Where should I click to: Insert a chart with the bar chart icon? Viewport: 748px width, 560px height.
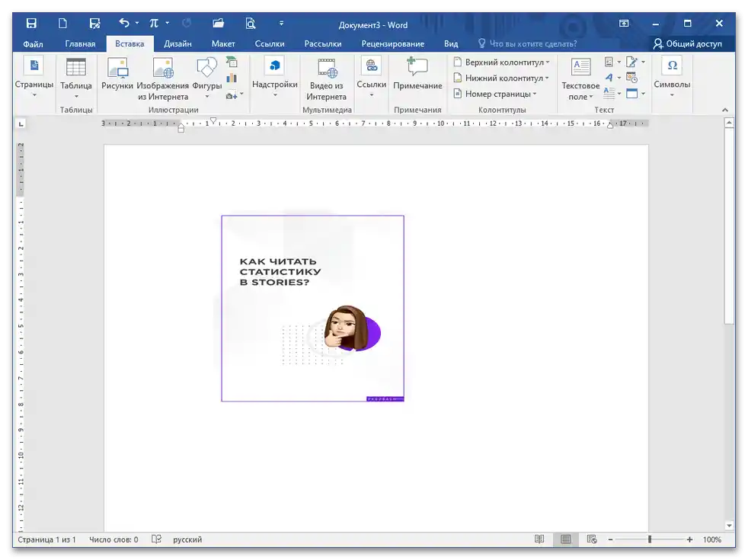(x=232, y=78)
